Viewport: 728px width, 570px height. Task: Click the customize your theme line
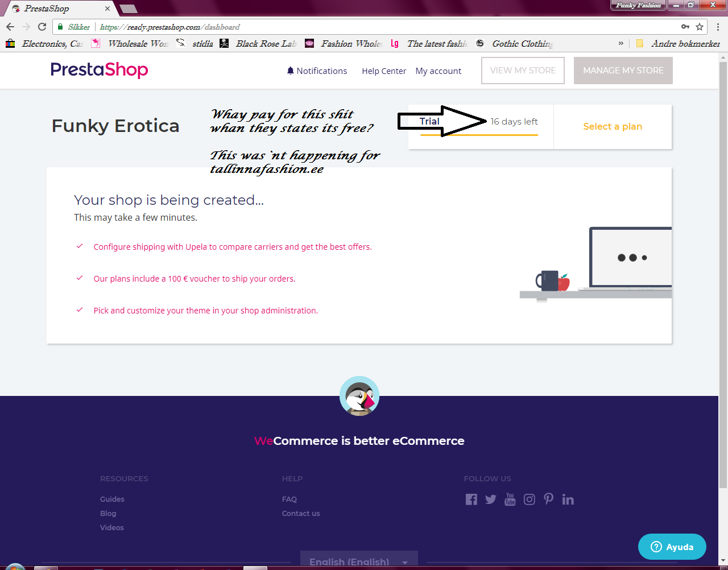click(x=205, y=311)
